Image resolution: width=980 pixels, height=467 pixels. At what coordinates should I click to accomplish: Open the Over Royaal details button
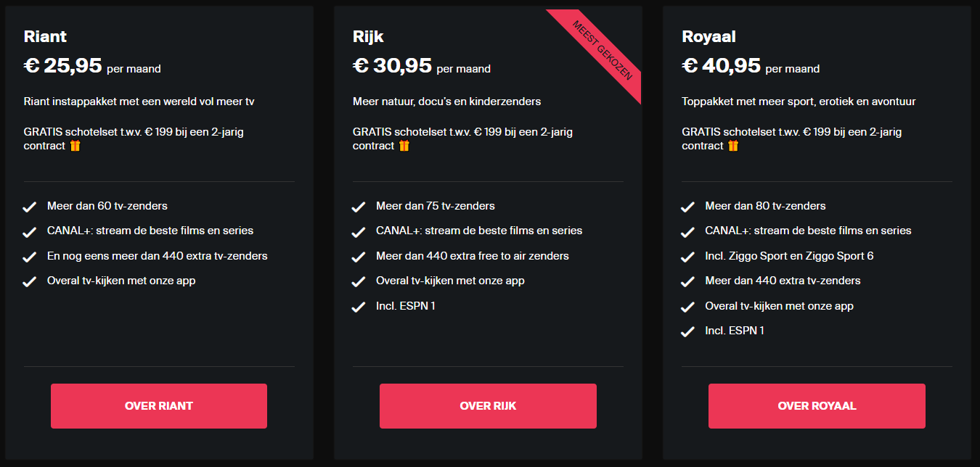[817, 406]
